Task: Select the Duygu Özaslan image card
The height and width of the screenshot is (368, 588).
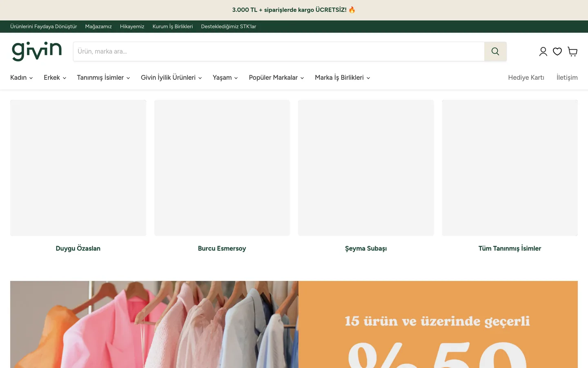Action: pyautogui.click(x=78, y=168)
